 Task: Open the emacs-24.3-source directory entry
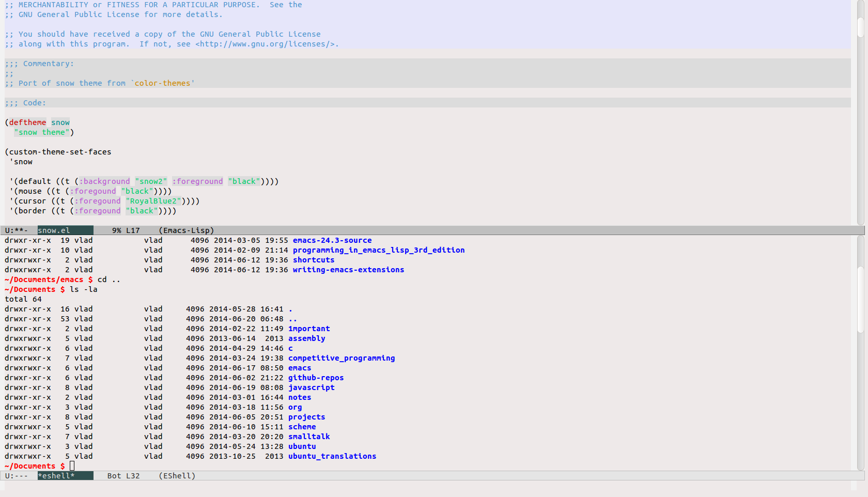pos(332,240)
